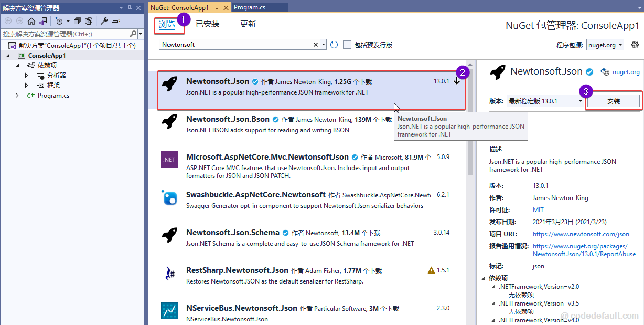Click the Back arrow in Solution Explorer toolbar
The height and width of the screenshot is (325, 644).
8,21
